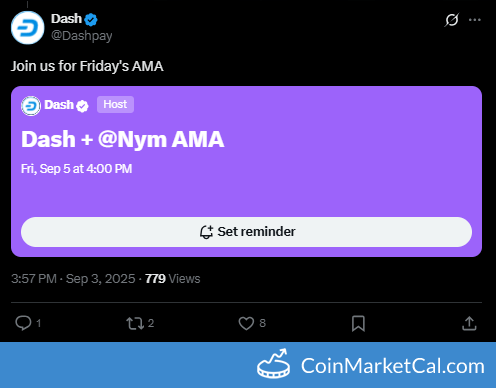Click the share upload icon

point(469,323)
